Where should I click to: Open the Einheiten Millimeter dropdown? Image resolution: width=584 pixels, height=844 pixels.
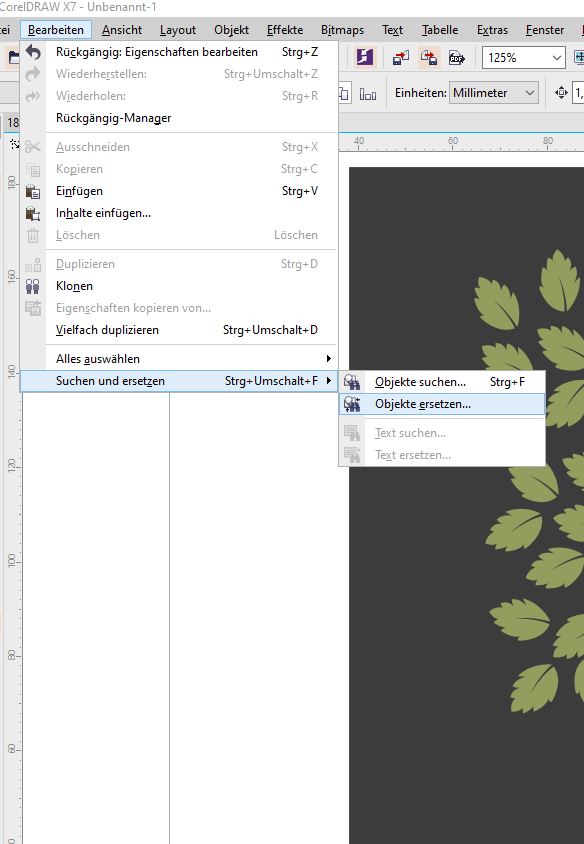click(530, 93)
